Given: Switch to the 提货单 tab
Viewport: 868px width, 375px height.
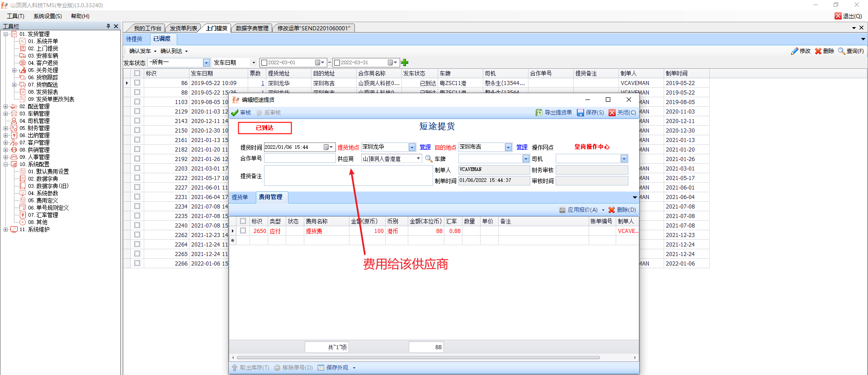Looking at the screenshot, I should tap(240, 197).
